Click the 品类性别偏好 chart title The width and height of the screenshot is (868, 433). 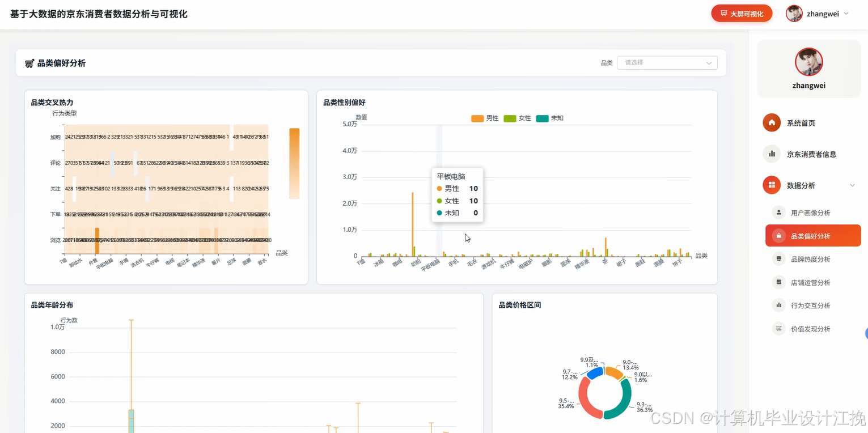point(344,103)
